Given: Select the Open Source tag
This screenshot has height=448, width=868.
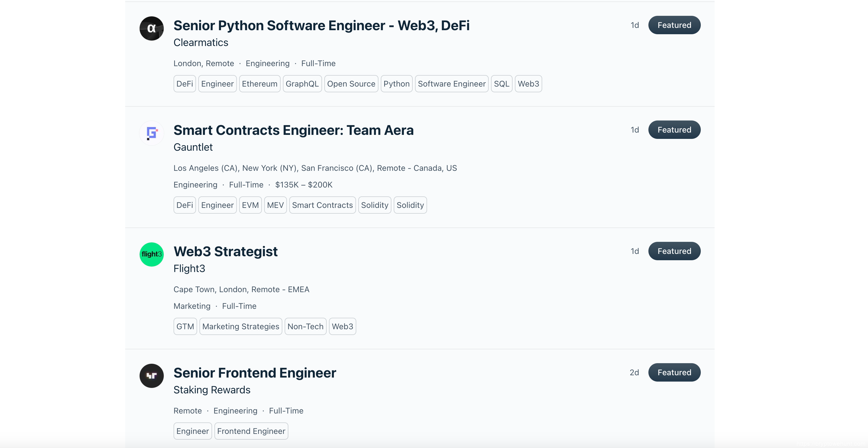Looking at the screenshot, I should pos(351,84).
